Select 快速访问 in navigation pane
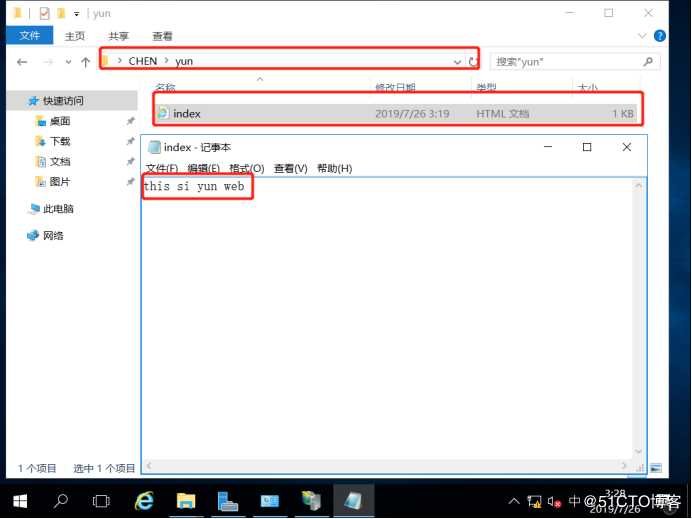The image size is (692, 519). click(x=63, y=101)
